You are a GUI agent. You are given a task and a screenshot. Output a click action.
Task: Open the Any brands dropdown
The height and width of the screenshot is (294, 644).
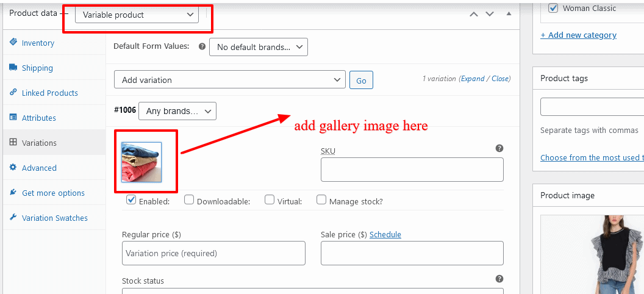pyautogui.click(x=177, y=111)
